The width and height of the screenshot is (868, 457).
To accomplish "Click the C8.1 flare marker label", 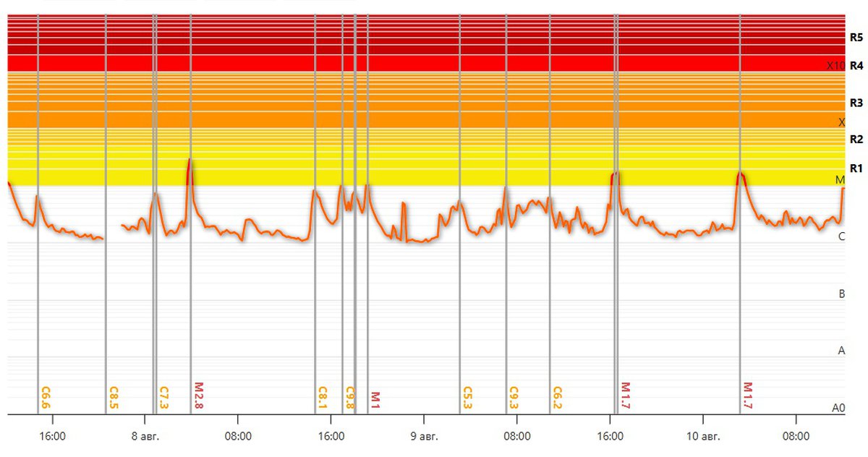I will [x=323, y=397].
